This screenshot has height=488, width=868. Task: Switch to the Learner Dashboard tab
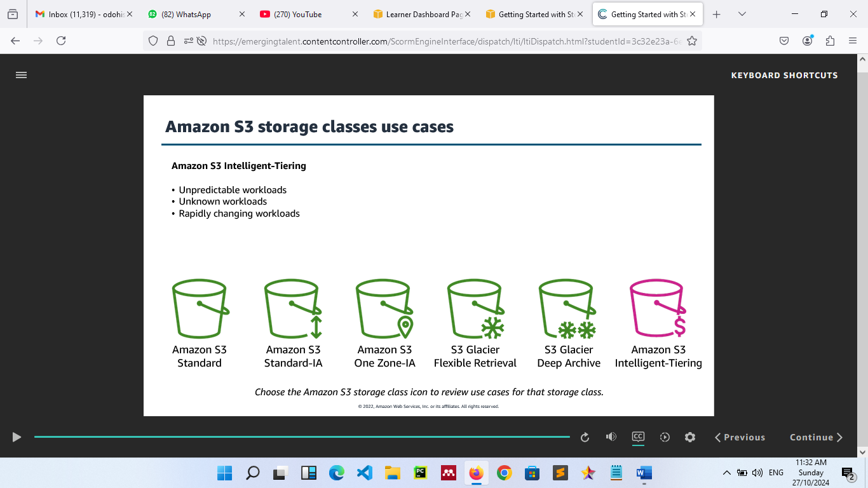click(x=420, y=14)
